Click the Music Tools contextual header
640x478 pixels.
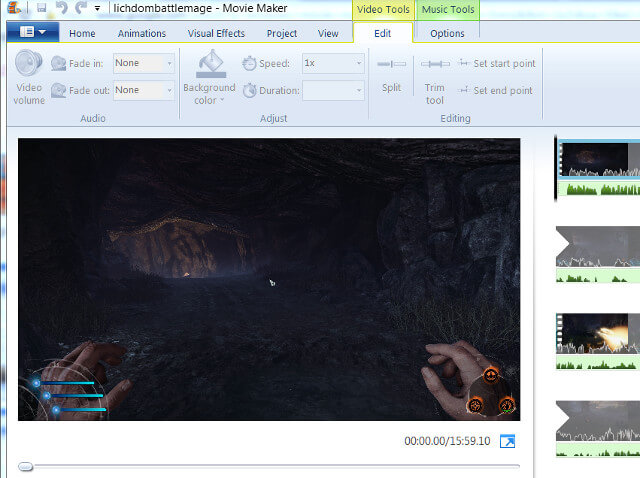[x=448, y=9]
